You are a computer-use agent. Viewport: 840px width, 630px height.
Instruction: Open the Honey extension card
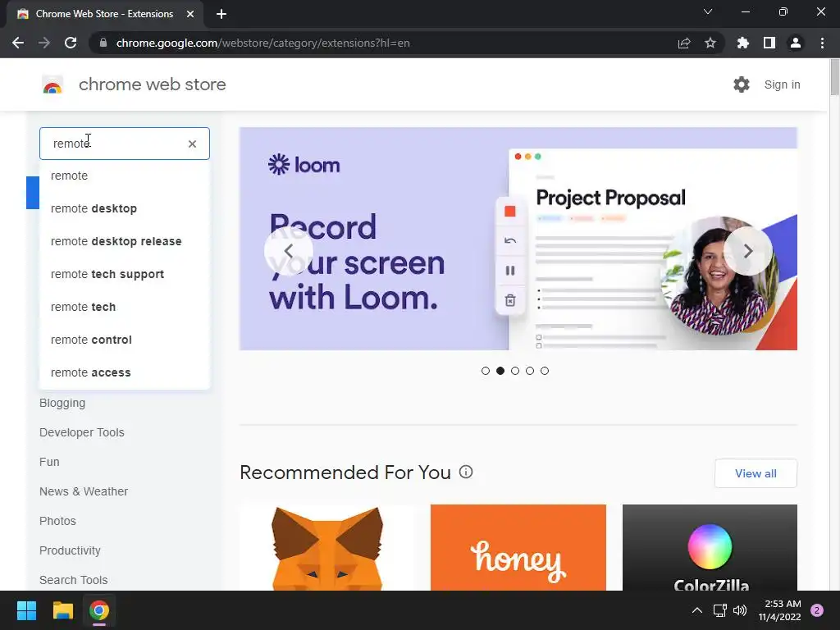(518, 547)
